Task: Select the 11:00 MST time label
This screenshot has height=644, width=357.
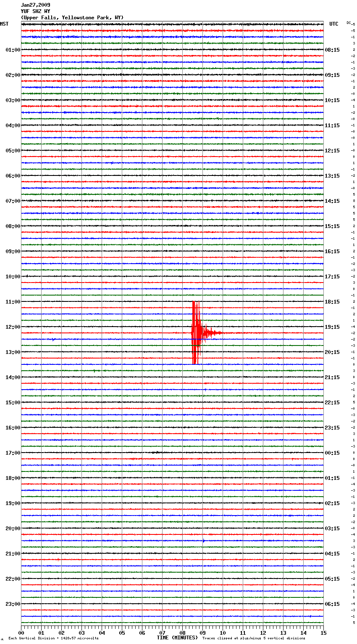Action: 13,302
